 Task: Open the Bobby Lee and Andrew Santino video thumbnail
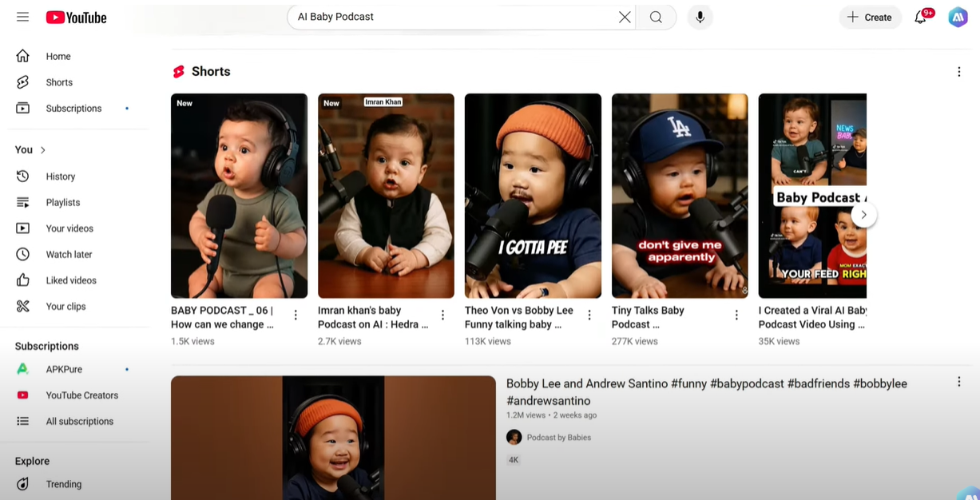click(333, 438)
